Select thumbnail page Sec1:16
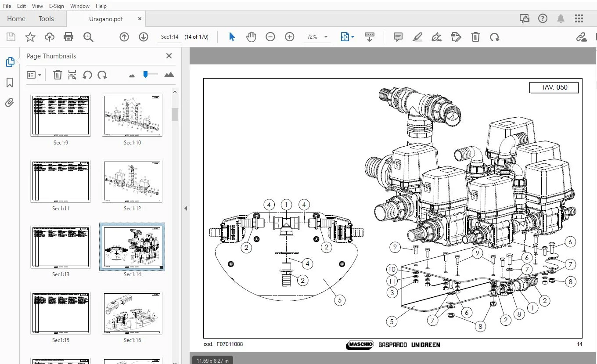 (x=132, y=313)
